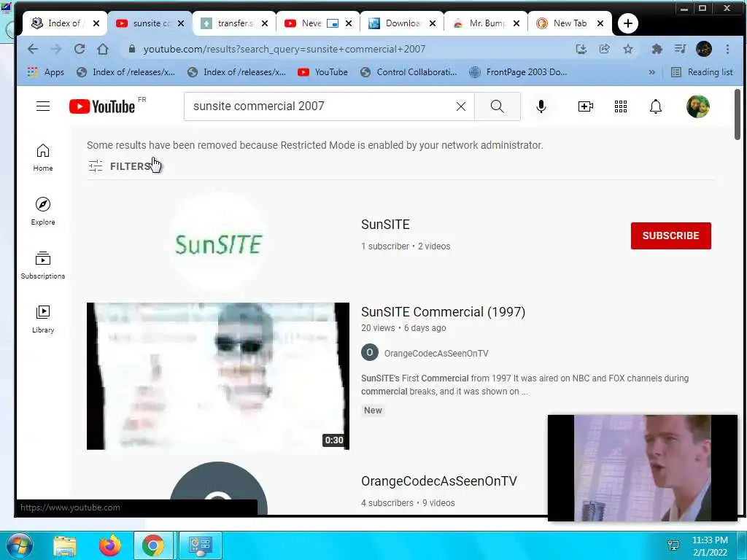The image size is (747, 560).
Task: Open the Windows Start button
Action: coord(19,545)
